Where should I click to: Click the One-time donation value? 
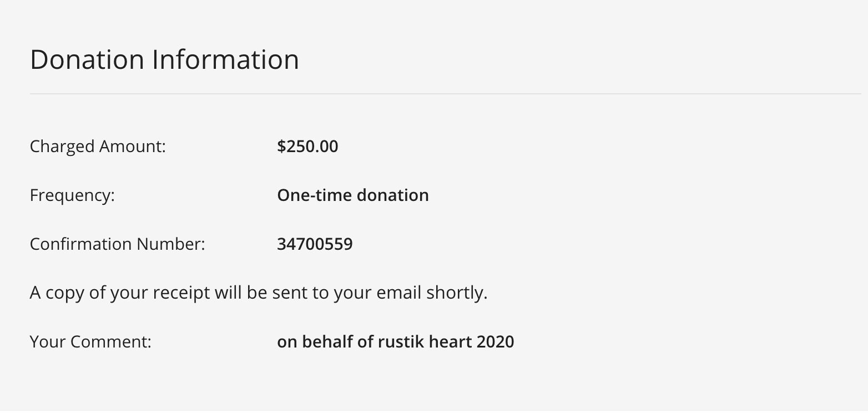tap(353, 195)
